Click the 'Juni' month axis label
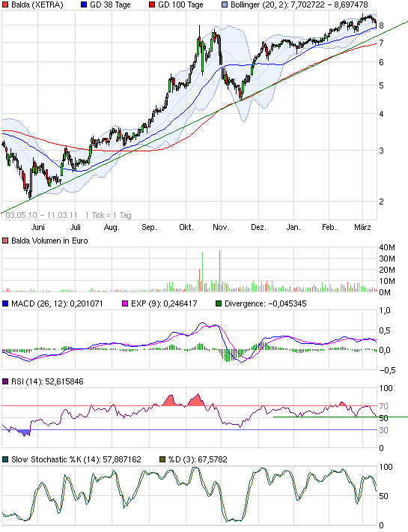 pyautogui.click(x=38, y=227)
